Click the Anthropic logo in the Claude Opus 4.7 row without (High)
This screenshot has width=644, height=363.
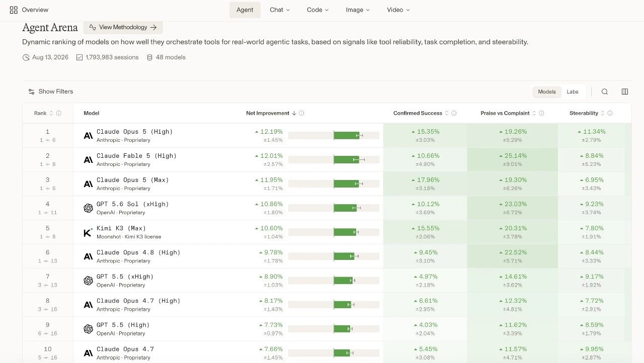pos(88,353)
